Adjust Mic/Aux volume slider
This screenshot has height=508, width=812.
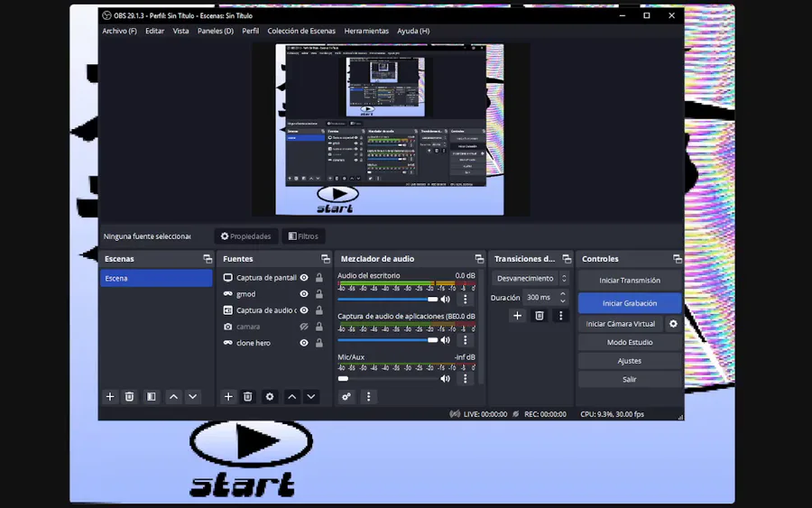(x=388, y=379)
